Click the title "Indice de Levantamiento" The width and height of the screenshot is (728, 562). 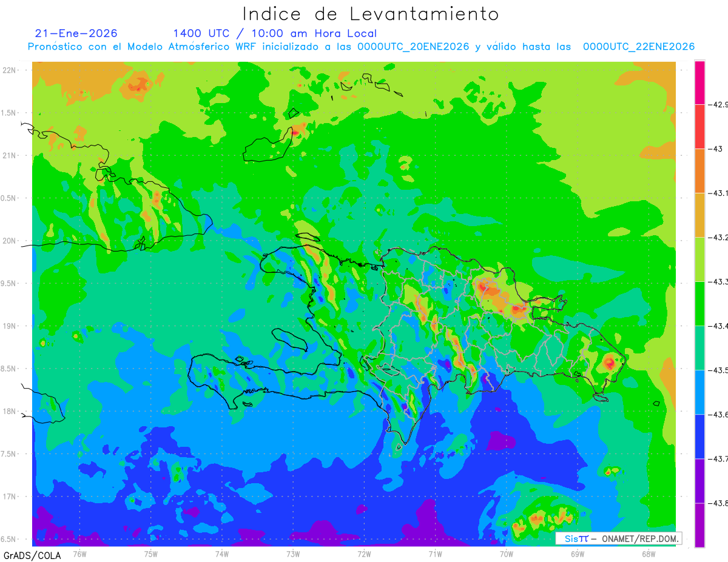[370, 13]
